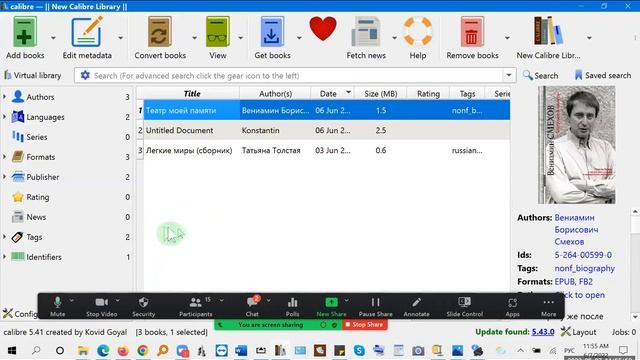The width and height of the screenshot is (640, 360).
Task: Open dropdown arrow next to Add books
Action: [x=53, y=38]
